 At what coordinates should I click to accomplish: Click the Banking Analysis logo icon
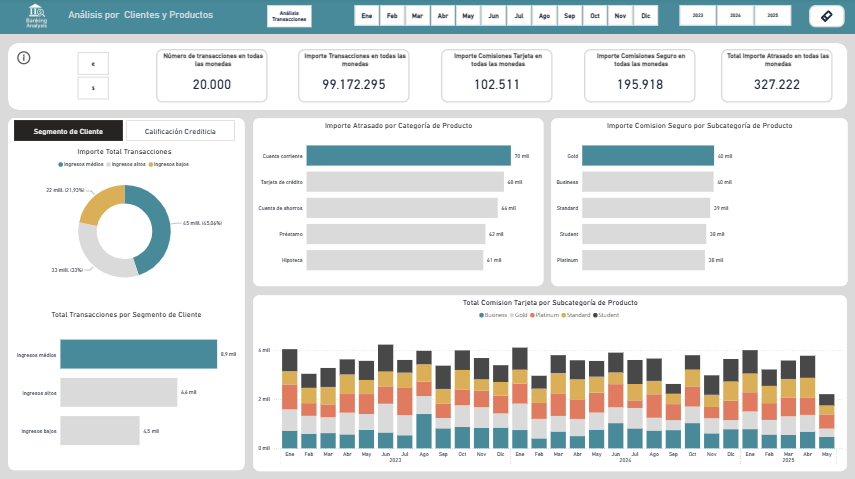tap(36, 16)
